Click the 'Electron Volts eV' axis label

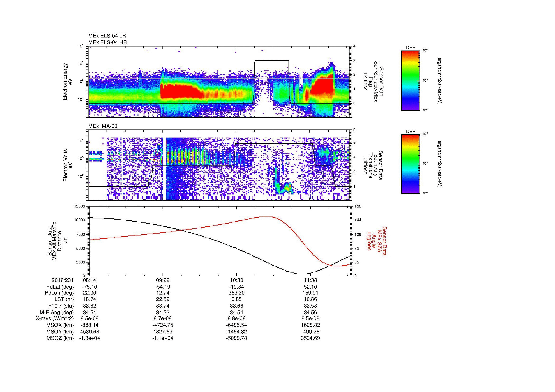[68, 166]
